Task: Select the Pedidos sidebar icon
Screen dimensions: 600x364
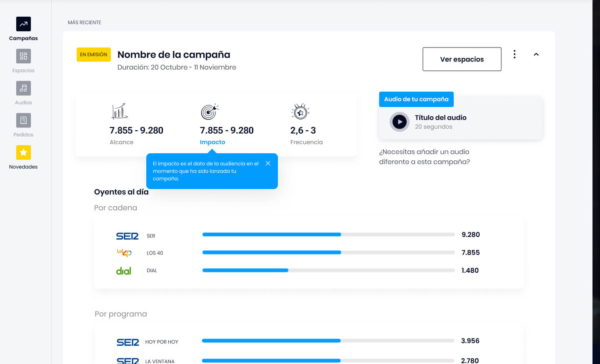Action: [x=23, y=120]
